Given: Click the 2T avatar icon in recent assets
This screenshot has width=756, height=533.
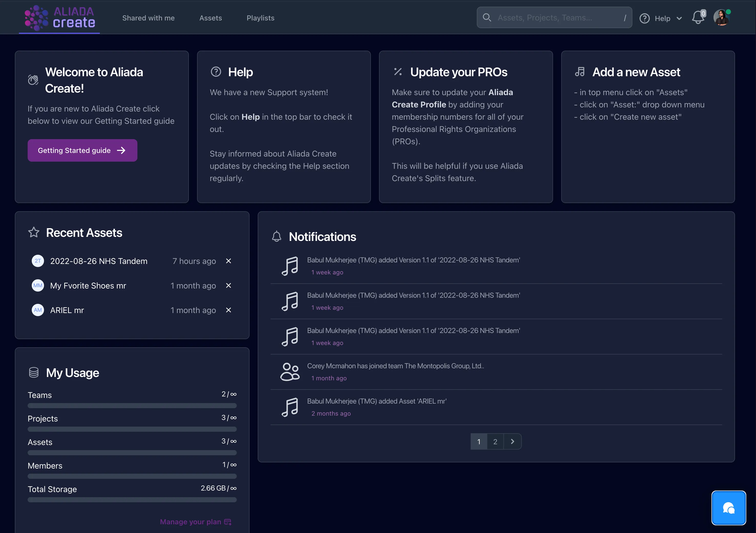Looking at the screenshot, I should (38, 261).
